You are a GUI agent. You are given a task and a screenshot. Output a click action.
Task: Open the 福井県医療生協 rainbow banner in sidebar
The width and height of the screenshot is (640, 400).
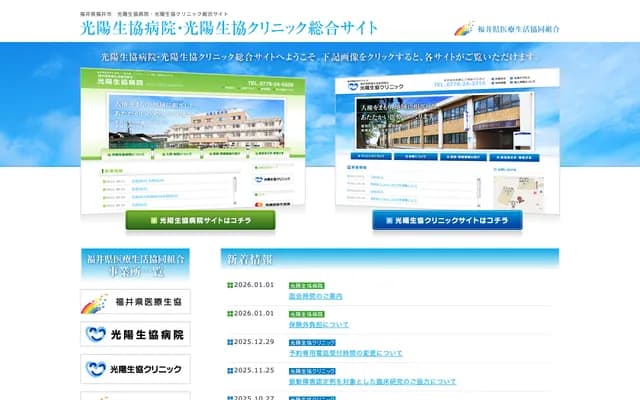[x=135, y=302]
